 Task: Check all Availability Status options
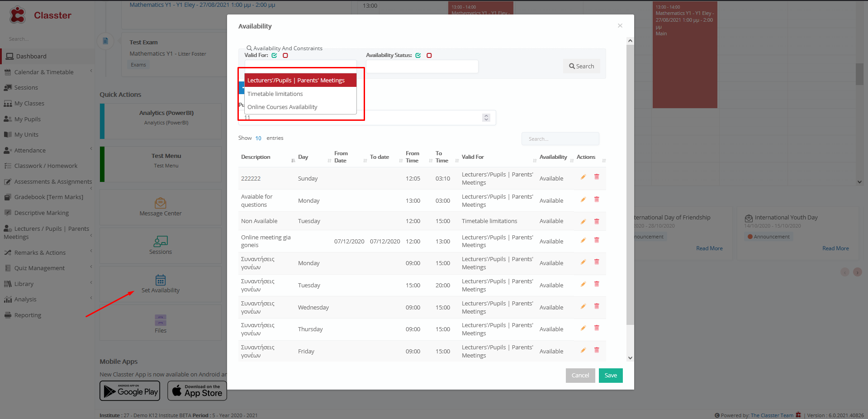[x=418, y=55]
